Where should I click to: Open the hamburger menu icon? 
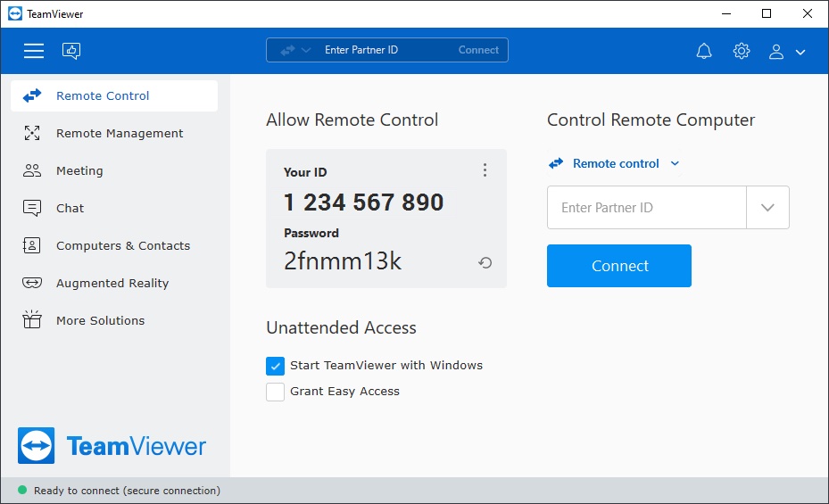34,51
